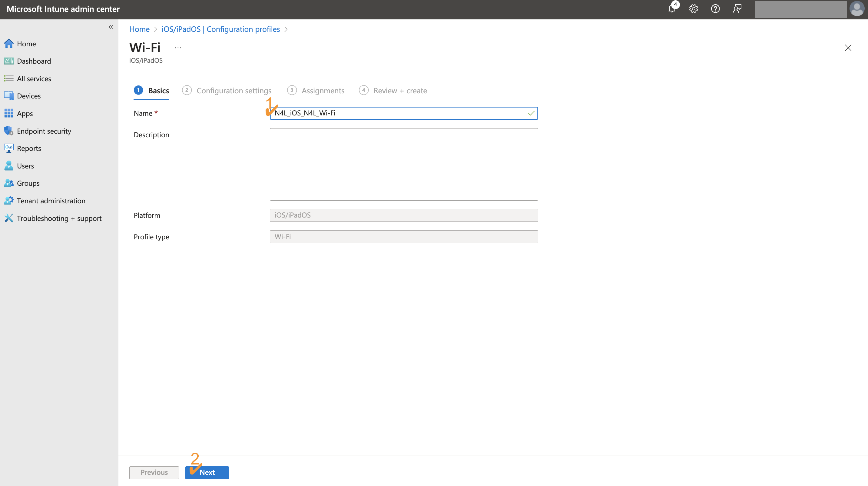Go to Reports
Screen dimensions: 868x486
(x=29, y=148)
